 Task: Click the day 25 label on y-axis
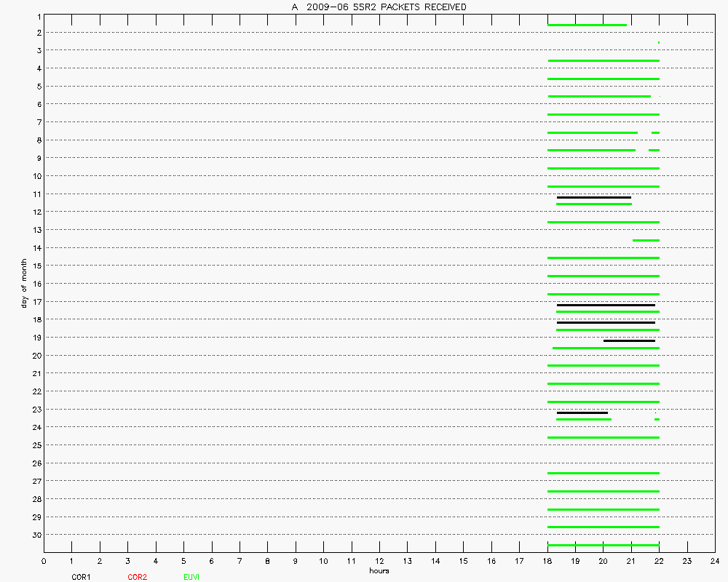point(36,445)
